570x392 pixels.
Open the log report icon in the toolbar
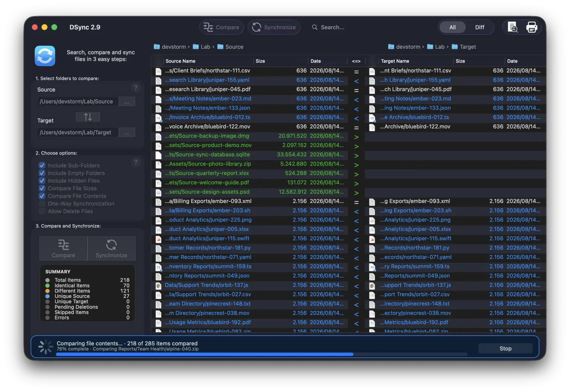[513, 27]
